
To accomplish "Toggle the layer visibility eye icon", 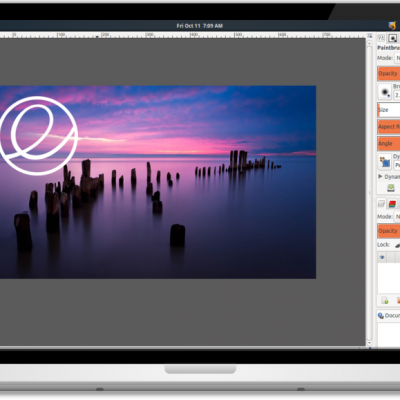I will (382, 257).
